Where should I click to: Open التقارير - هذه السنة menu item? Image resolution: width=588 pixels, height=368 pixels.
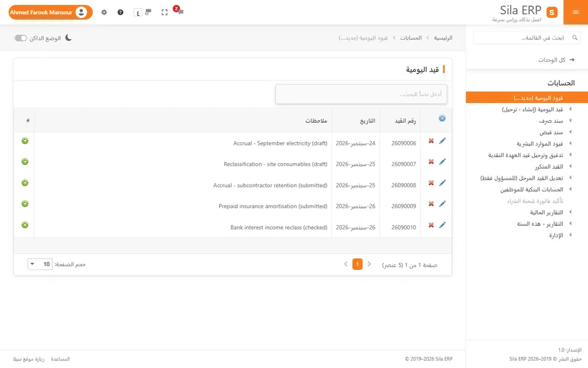pos(540,224)
